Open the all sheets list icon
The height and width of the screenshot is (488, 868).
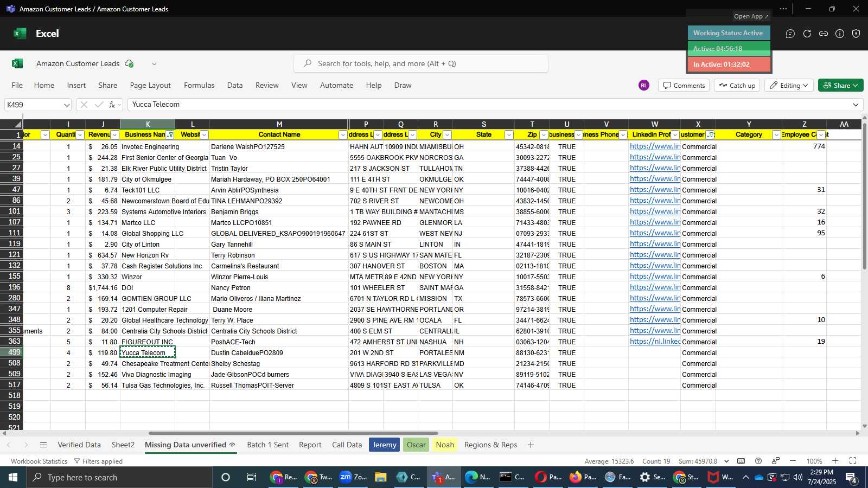click(x=43, y=445)
